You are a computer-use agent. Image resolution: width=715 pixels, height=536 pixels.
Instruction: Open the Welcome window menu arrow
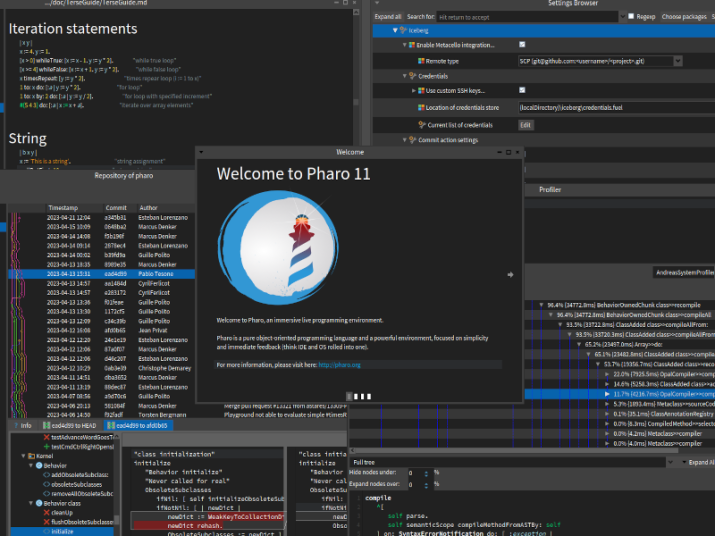click(x=201, y=152)
